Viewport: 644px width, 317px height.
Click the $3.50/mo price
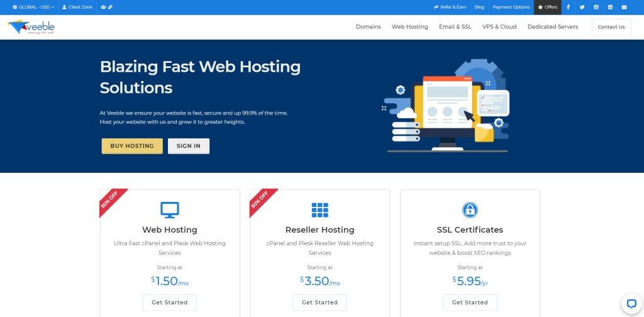click(320, 281)
